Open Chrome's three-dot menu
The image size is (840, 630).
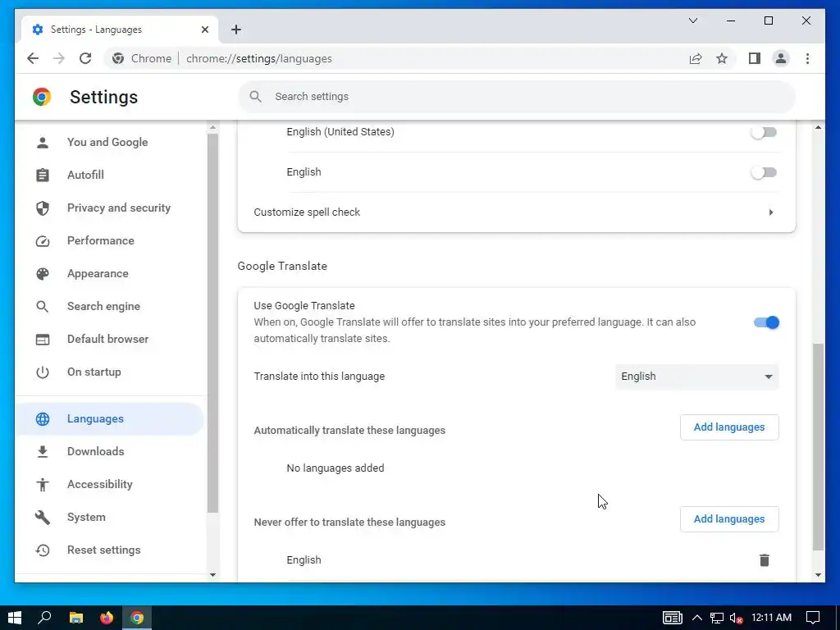click(807, 58)
